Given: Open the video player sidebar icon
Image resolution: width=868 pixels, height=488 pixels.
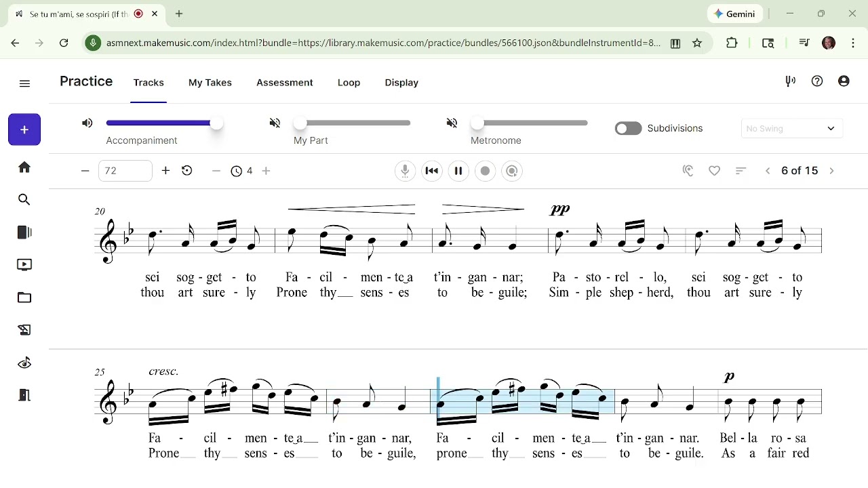Looking at the screenshot, I should (24, 265).
